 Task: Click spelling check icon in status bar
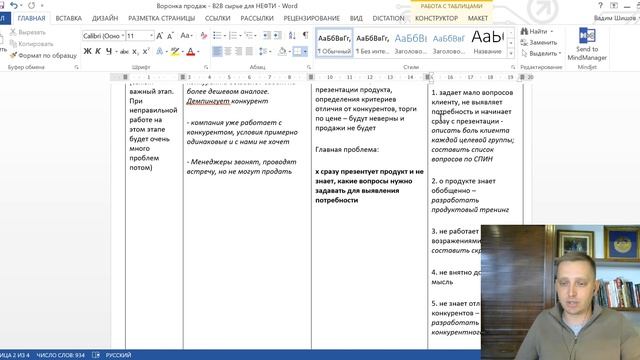(x=96, y=355)
